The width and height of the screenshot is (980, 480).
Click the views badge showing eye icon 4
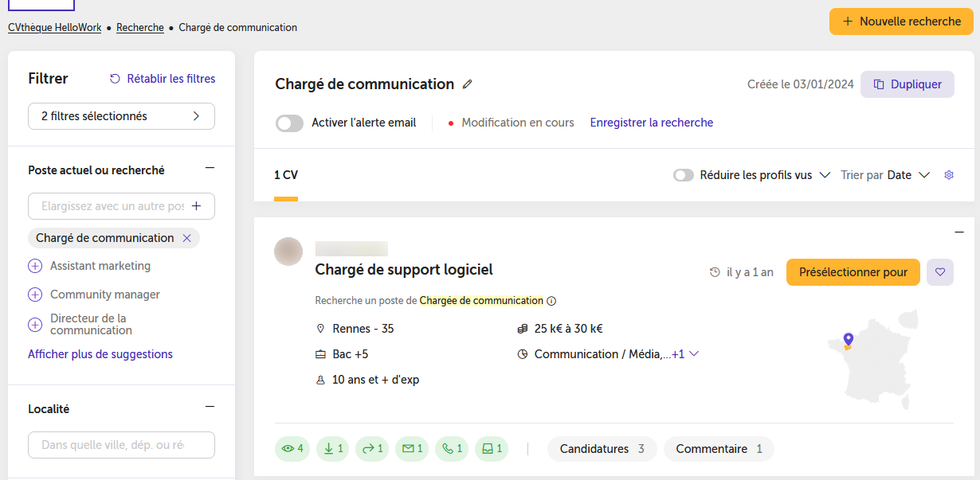click(292, 449)
